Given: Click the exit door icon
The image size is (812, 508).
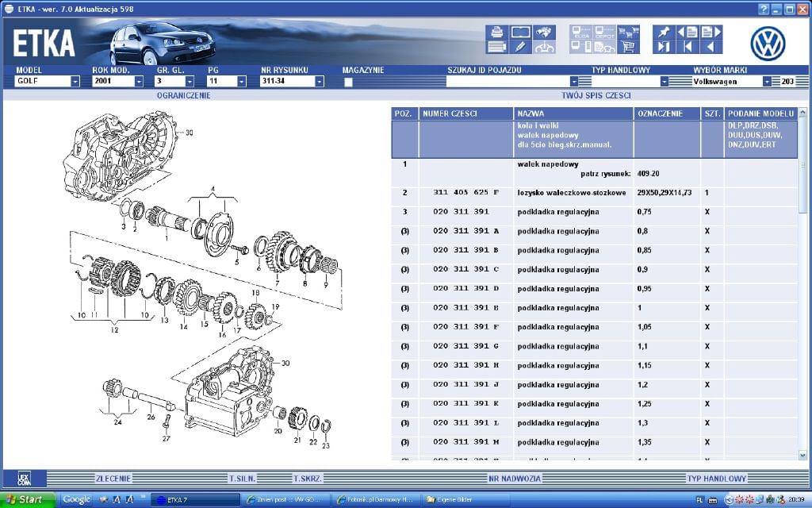Looking at the screenshot, I should tap(664, 47).
